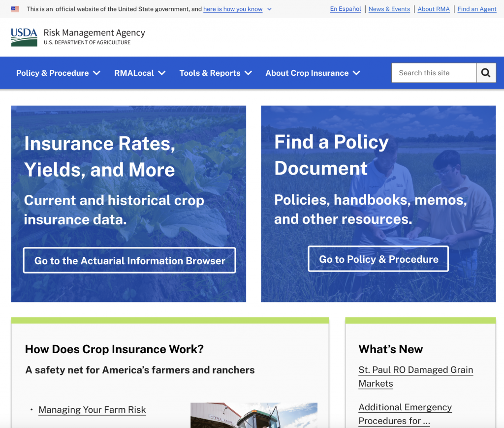Screen dimensions: 504x428
Task: Open 'Additional Emergency Procedures for ...' link
Action: coord(405,414)
